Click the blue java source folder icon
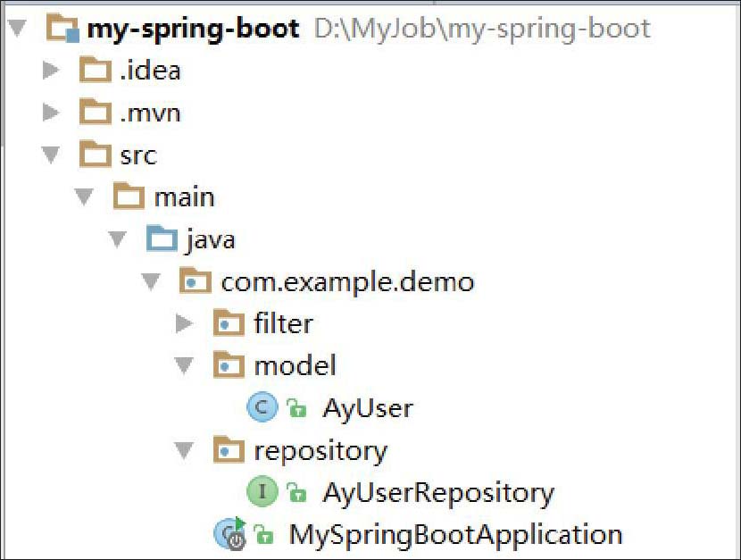Image resolution: width=741 pixels, height=560 pixels. tap(162, 239)
